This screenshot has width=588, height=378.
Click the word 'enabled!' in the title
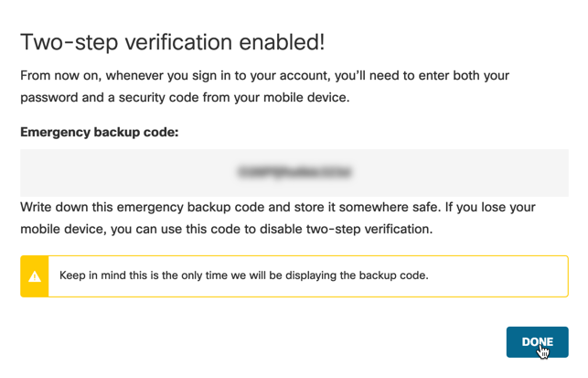tap(282, 42)
